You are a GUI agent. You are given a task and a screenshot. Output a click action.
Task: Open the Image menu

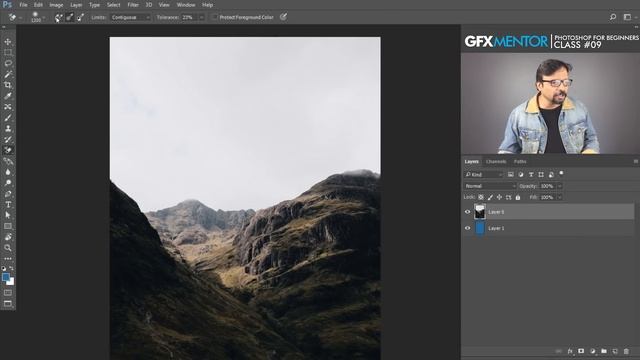pyautogui.click(x=56, y=5)
